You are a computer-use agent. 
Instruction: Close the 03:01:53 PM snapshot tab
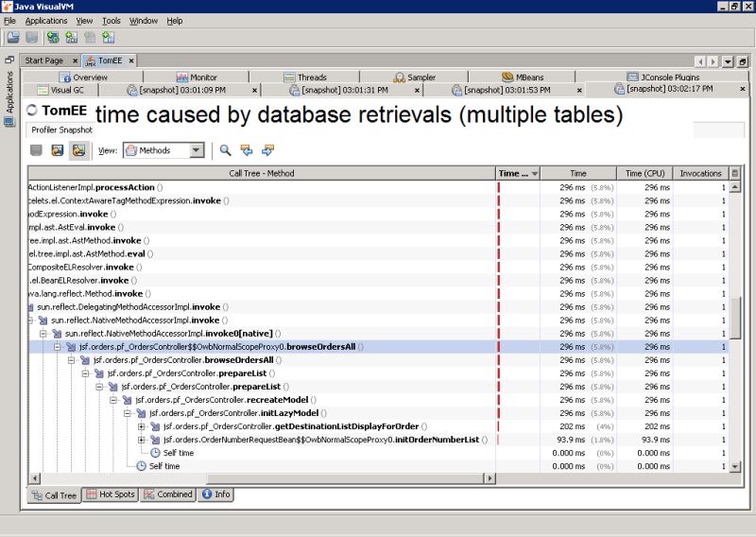coord(579,90)
